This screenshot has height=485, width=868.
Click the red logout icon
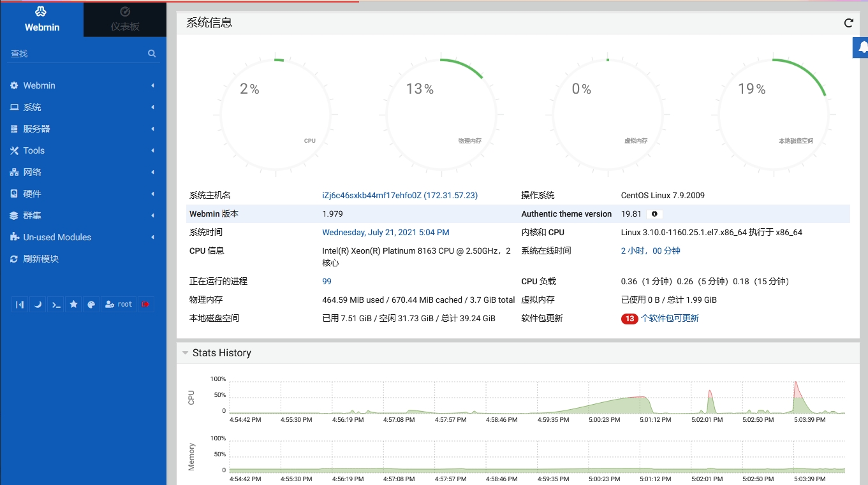146,305
